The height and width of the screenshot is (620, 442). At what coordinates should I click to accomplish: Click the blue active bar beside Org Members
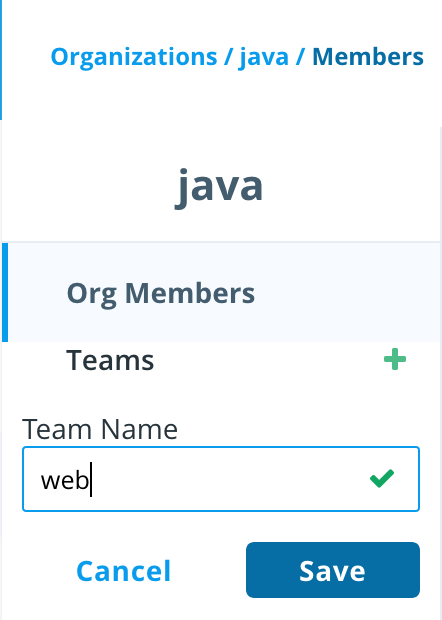coord(5,292)
